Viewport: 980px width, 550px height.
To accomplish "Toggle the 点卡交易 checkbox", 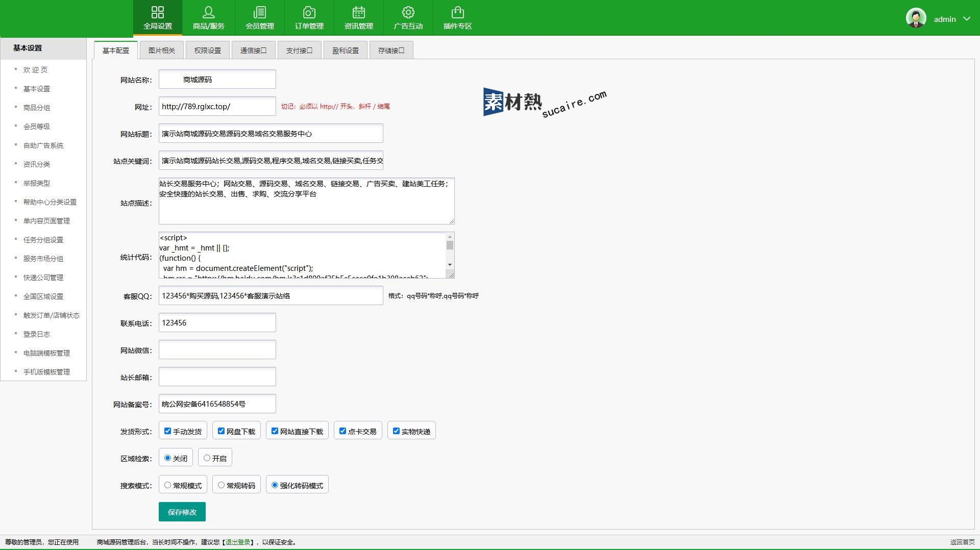I will (342, 431).
